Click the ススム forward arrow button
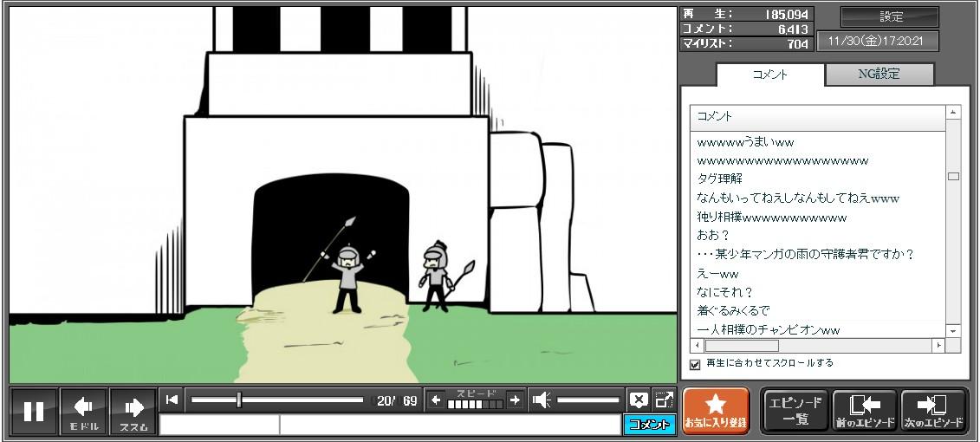Screen dimensions: 980x442 (133, 411)
